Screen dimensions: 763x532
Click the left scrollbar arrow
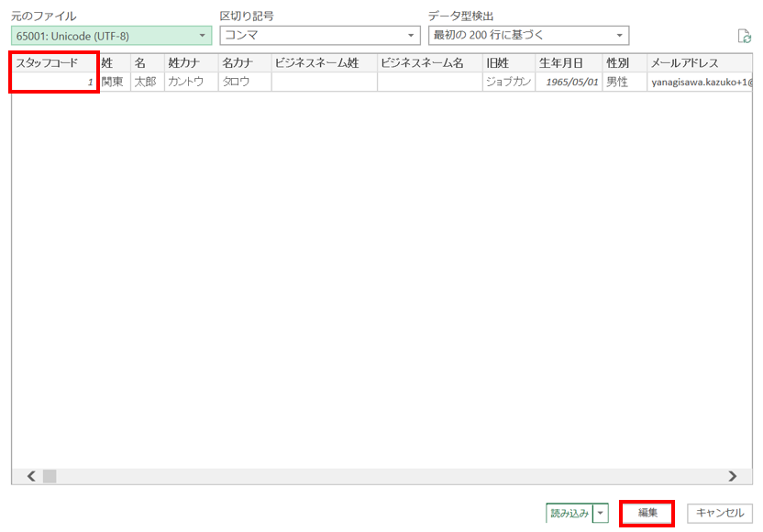tap(30, 476)
